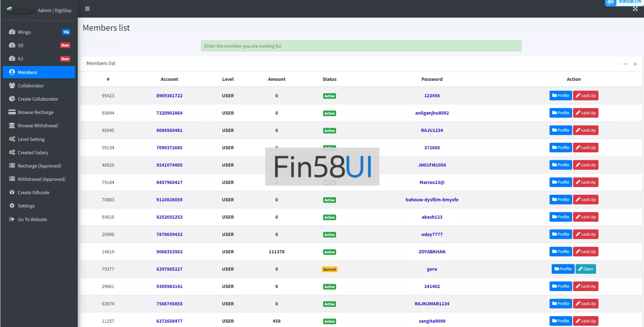The height and width of the screenshot is (327, 644).
Task: Click the Create Collaborator pie chart icon
Action: (12, 99)
